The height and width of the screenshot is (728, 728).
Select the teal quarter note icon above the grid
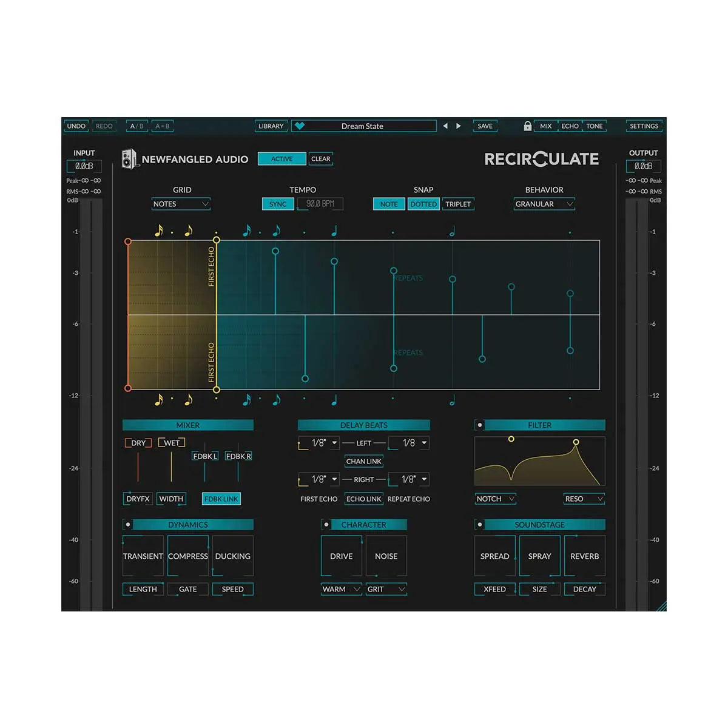coord(334,230)
